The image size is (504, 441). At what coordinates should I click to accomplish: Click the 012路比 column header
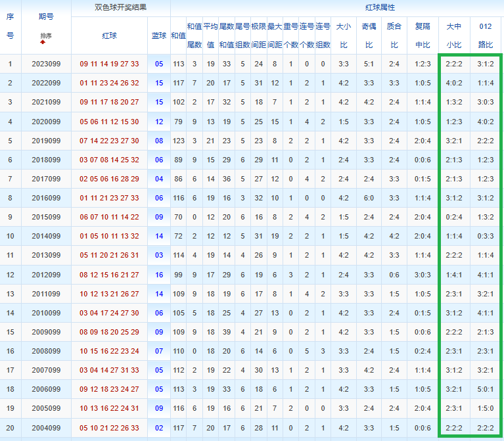tap(486, 35)
